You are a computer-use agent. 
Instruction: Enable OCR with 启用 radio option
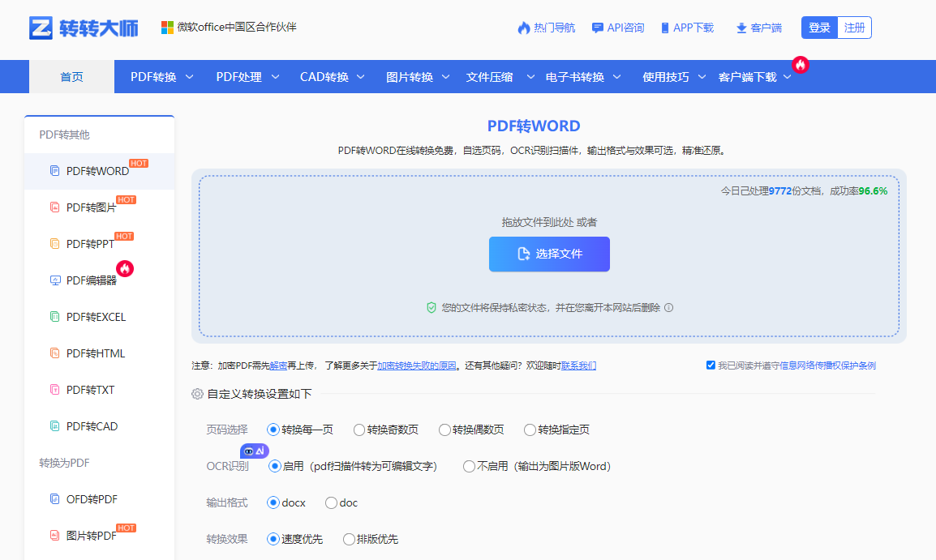[275, 466]
